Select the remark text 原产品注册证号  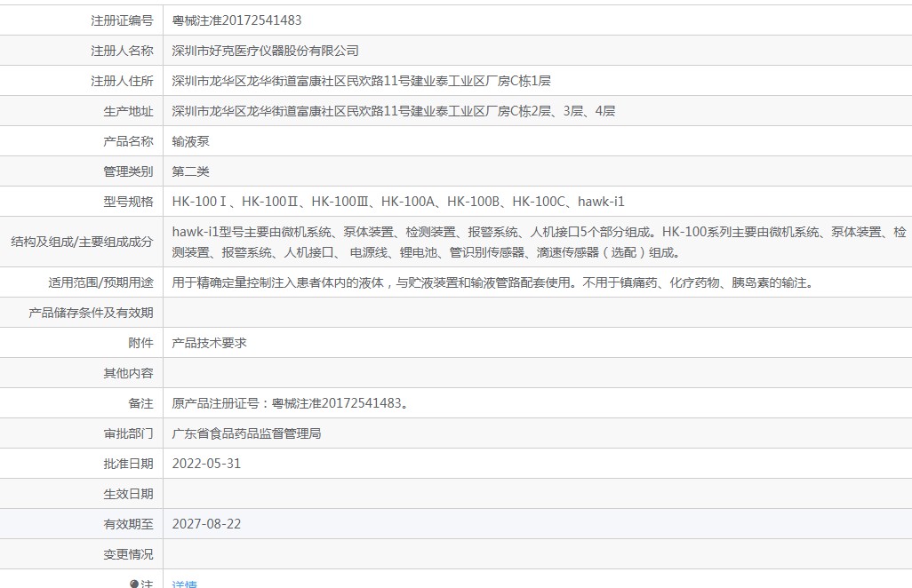pos(292,403)
